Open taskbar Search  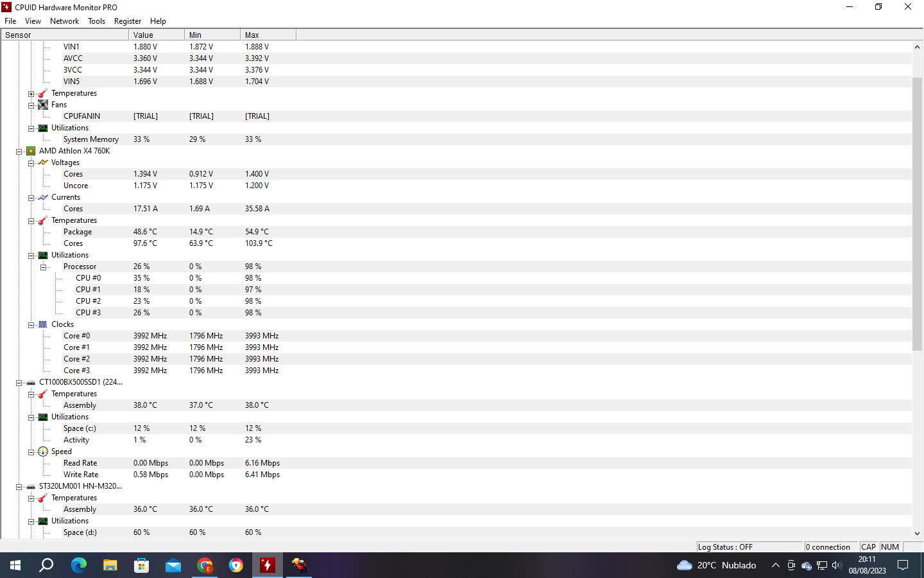(47, 565)
